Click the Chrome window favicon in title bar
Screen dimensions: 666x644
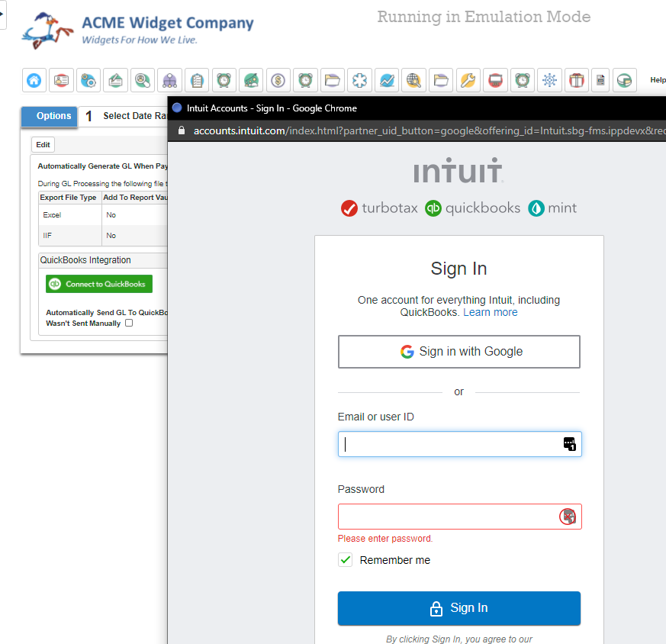[x=177, y=108]
